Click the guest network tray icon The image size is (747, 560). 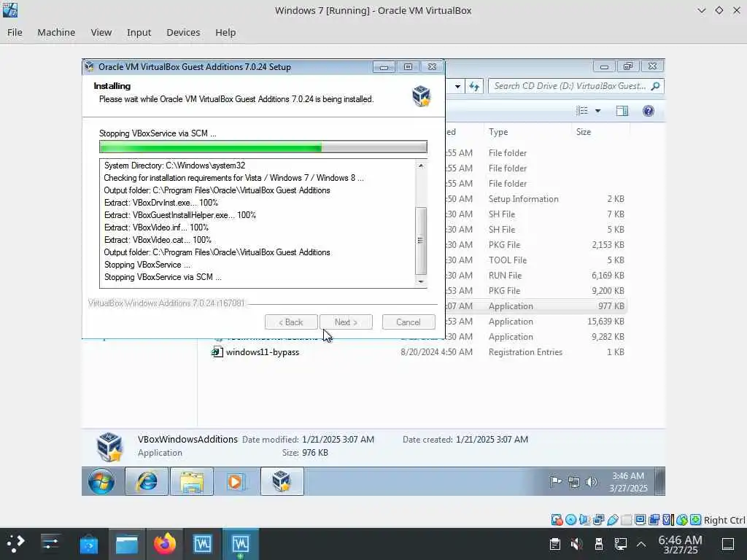click(574, 483)
